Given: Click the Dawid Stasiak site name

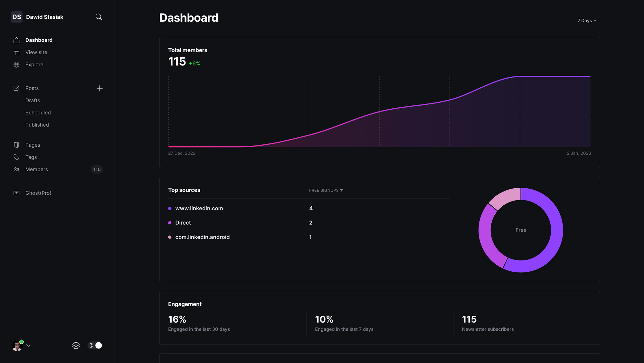Looking at the screenshot, I should pyautogui.click(x=45, y=17).
